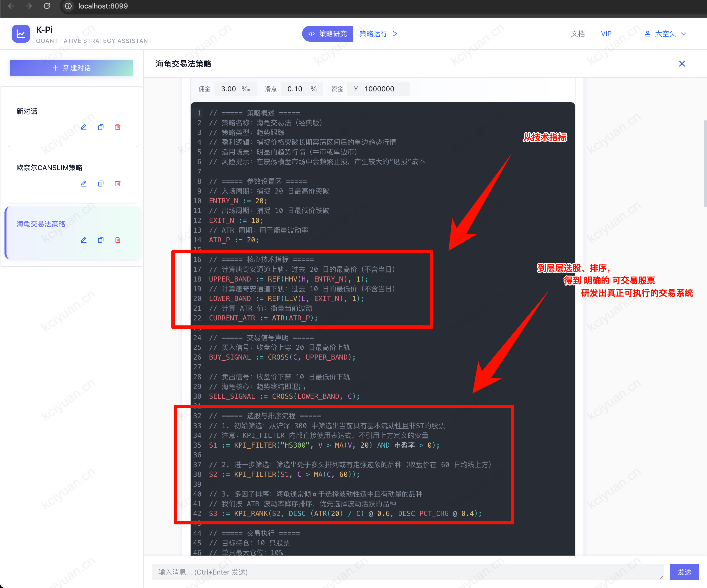Focus the message input field
The width and height of the screenshot is (707, 588).
tap(407, 572)
